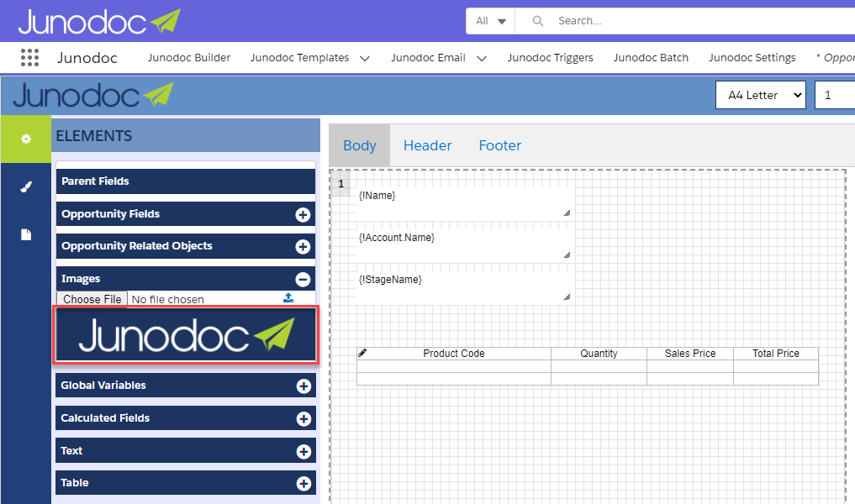The image size is (855, 504).
Task: Select the {!StageName} field box
Action: pyautogui.click(x=464, y=287)
